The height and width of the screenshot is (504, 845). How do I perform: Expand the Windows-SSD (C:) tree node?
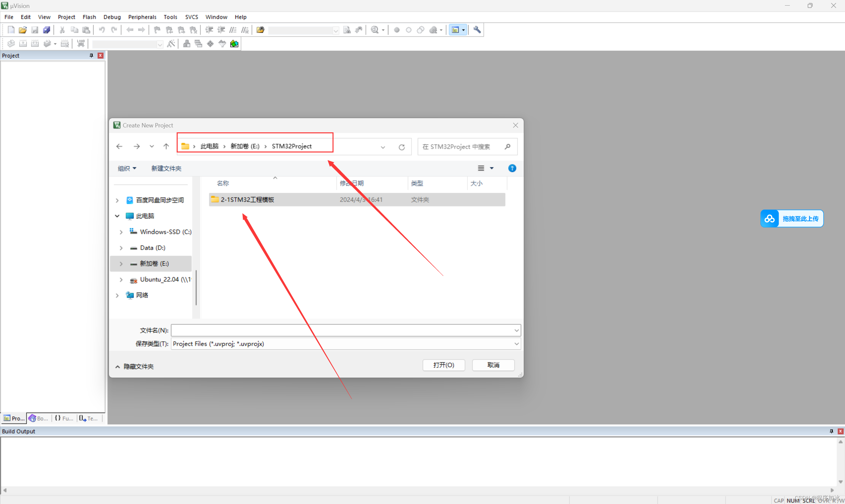click(x=121, y=232)
